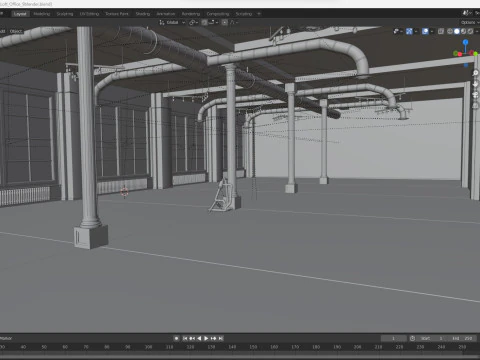Screen dimensions: 480x360
Task: Click frame 100 on timeline ruler
Action: click(148, 347)
